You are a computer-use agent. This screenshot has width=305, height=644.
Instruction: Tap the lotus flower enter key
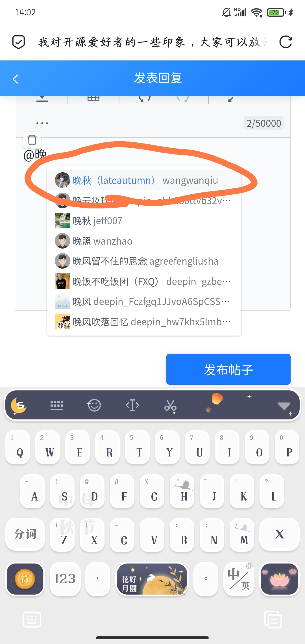pos(280,579)
